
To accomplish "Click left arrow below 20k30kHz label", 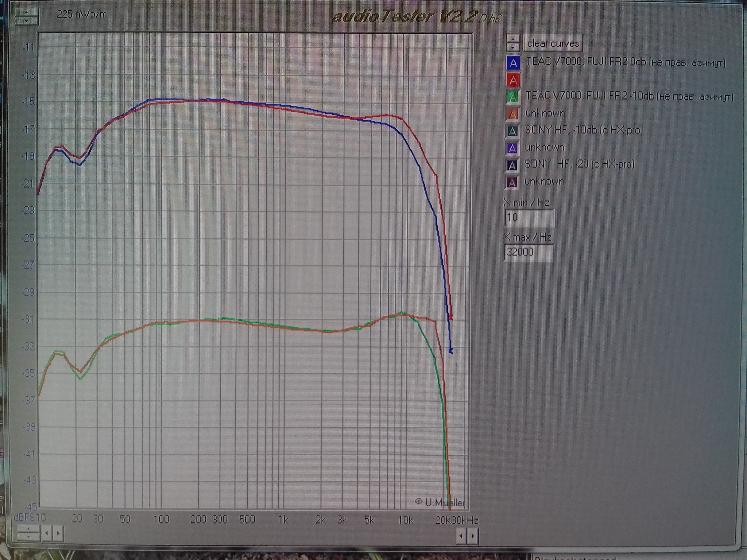I will 461,536.
